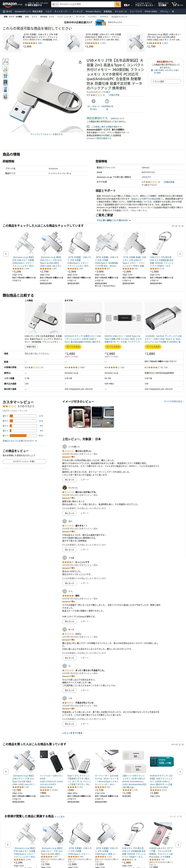Click the orange search magnifier button
Screen dimensions: 186x868
117,4
